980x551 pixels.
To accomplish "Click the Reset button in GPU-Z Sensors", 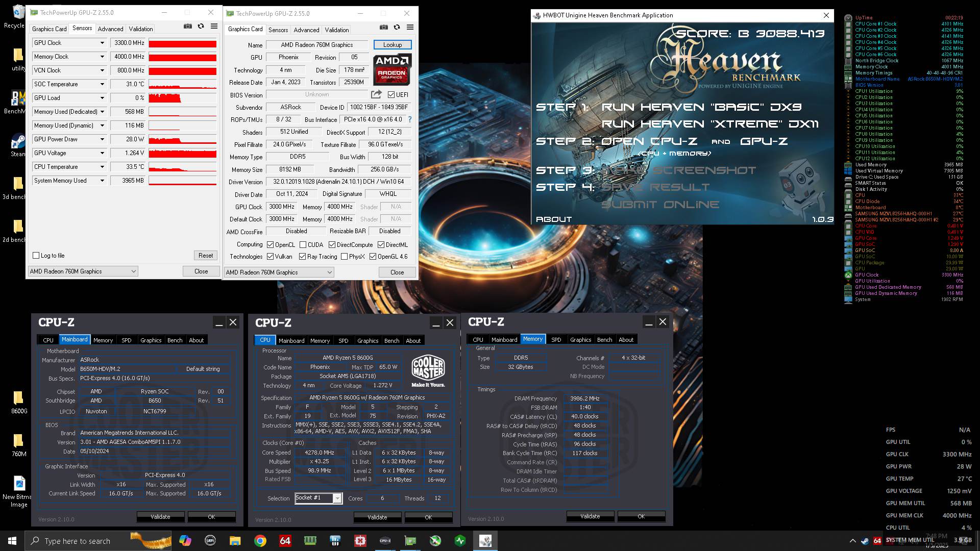I will click(x=206, y=256).
